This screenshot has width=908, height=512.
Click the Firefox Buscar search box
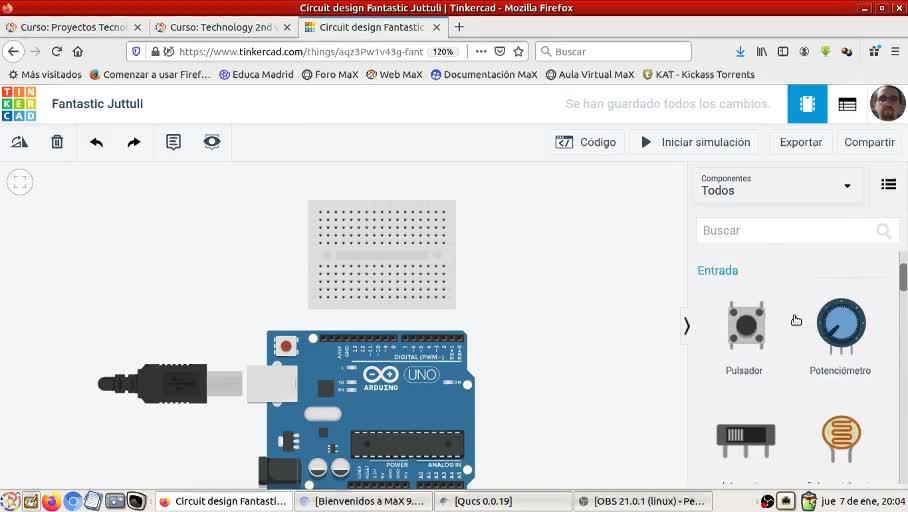614,52
